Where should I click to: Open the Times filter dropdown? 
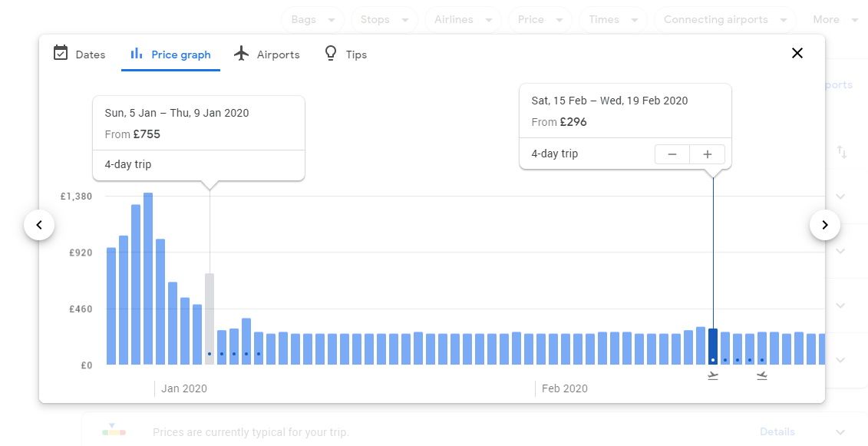tap(612, 20)
